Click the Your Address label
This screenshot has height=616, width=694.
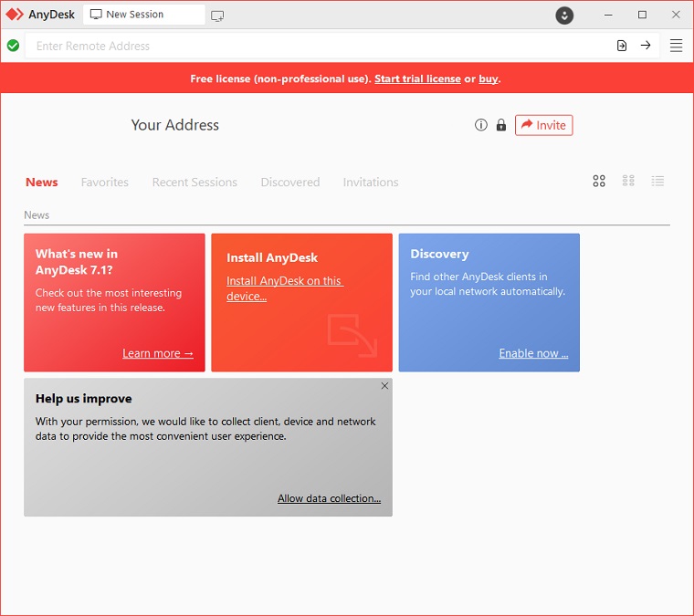point(174,125)
